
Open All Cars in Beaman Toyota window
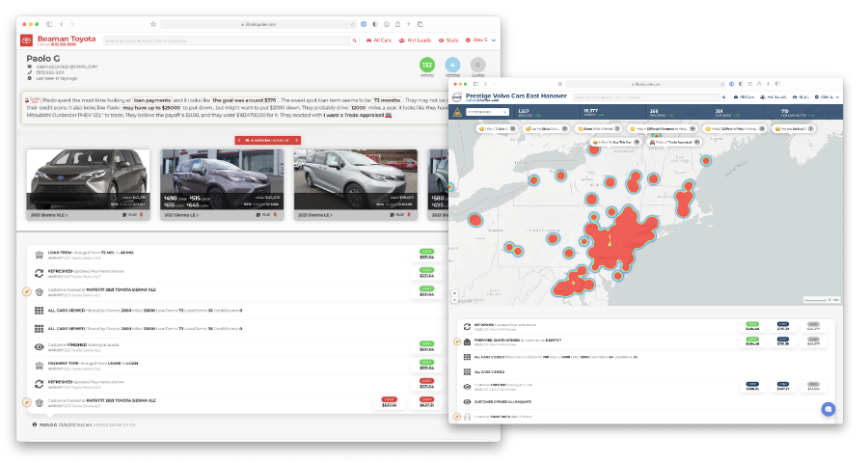379,41
